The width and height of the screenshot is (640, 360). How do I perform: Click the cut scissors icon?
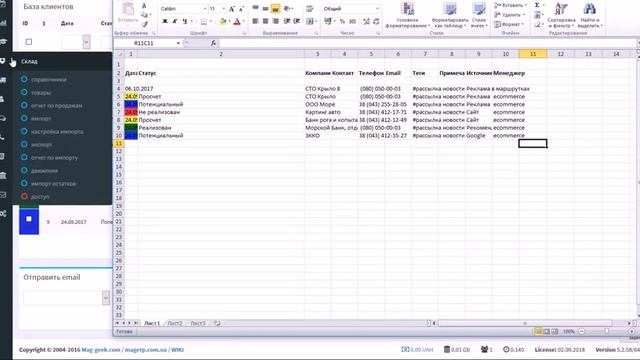tap(144, 5)
